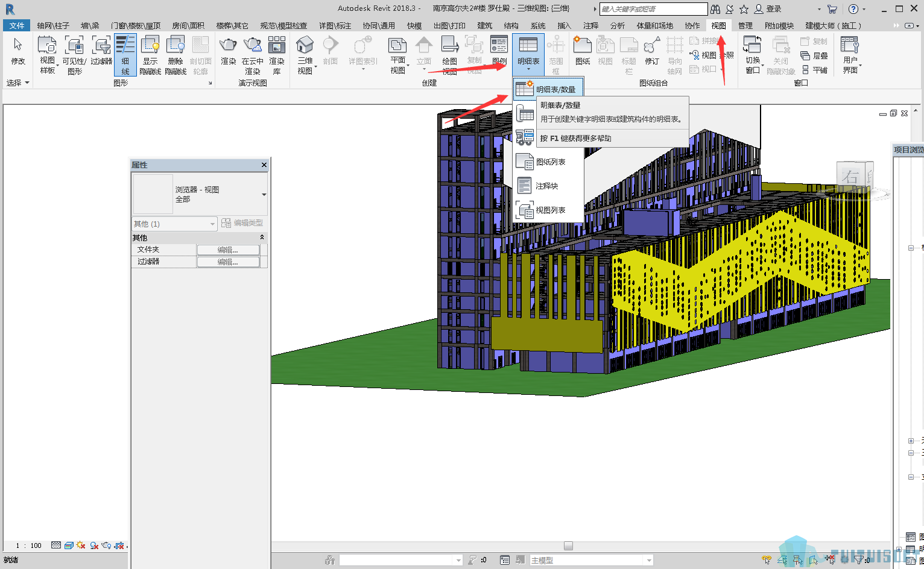Switch to the 管理 ribbon tab
This screenshot has width=924, height=569.
745,26
